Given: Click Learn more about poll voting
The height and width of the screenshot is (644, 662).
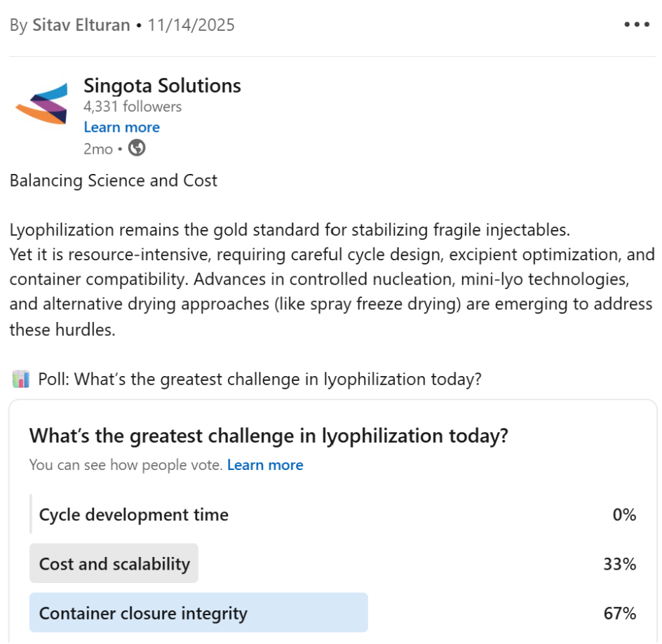Looking at the screenshot, I should pos(265,465).
